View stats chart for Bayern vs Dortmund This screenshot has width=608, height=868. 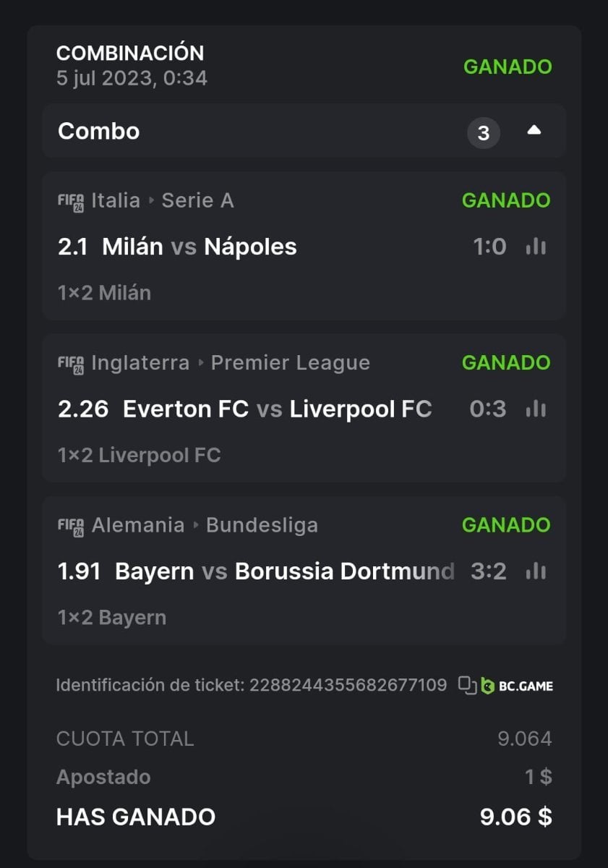coord(536,571)
